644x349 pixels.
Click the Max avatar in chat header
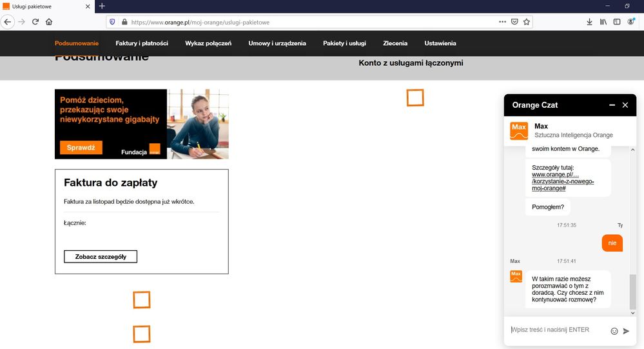tap(519, 131)
